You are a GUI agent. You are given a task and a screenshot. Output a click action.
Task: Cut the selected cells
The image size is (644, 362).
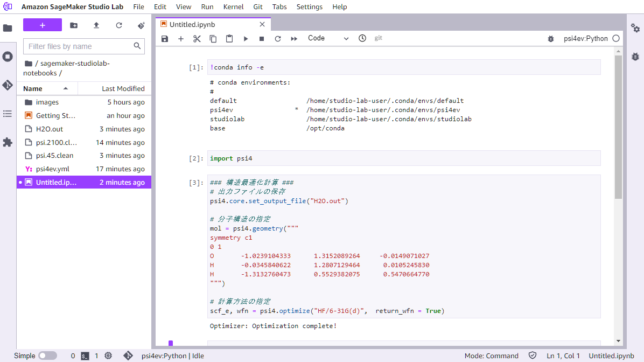[197, 39]
